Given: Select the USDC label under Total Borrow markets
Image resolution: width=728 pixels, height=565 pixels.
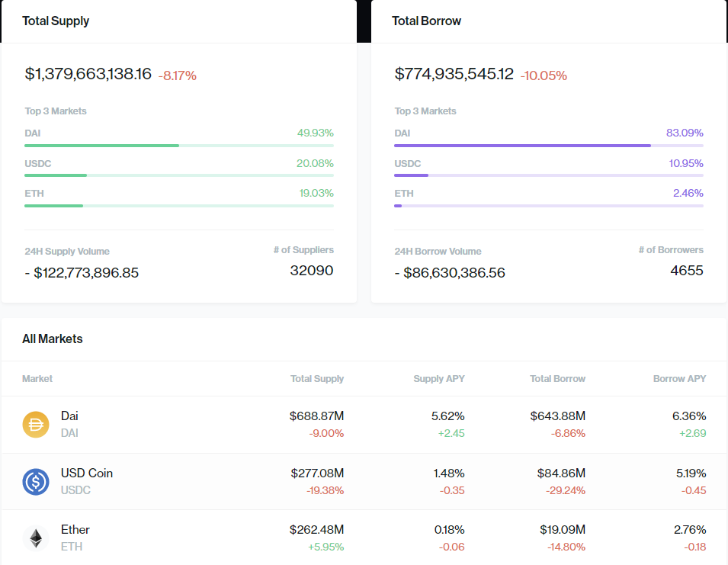Looking at the screenshot, I should point(408,163).
